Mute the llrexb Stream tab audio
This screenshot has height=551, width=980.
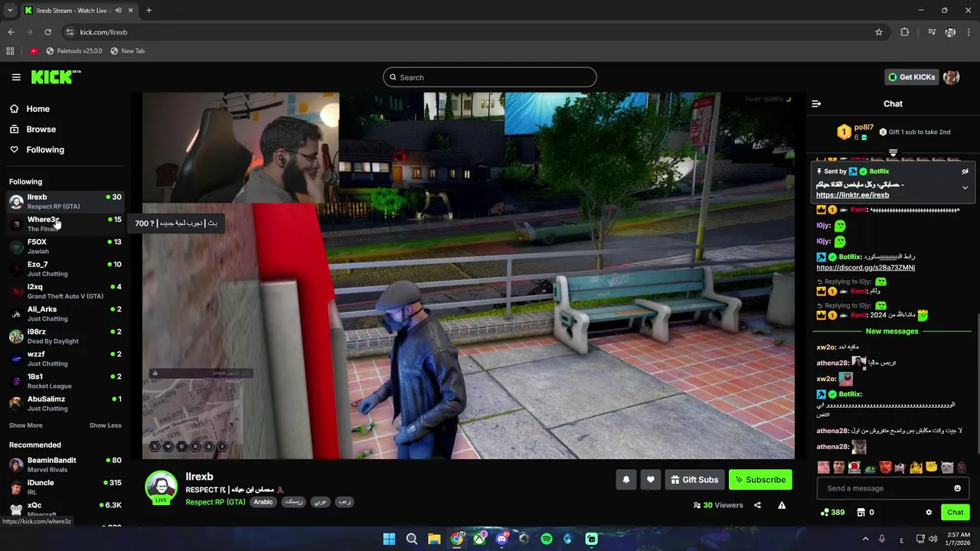point(118,11)
